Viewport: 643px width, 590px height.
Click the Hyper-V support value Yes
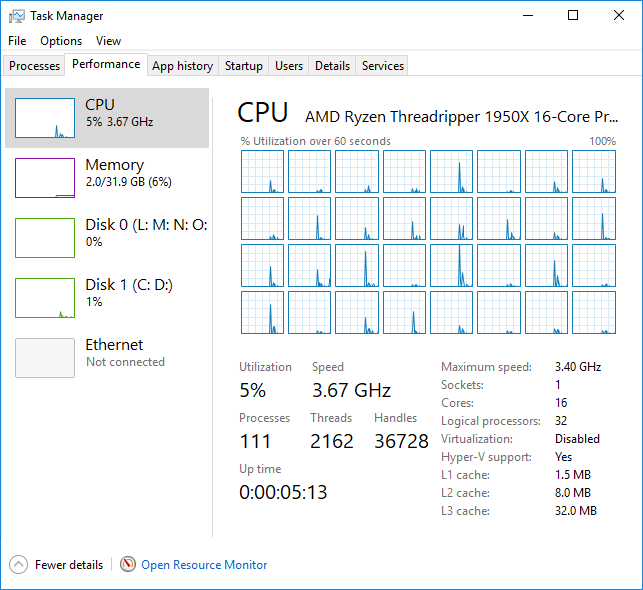(x=563, y=457)
